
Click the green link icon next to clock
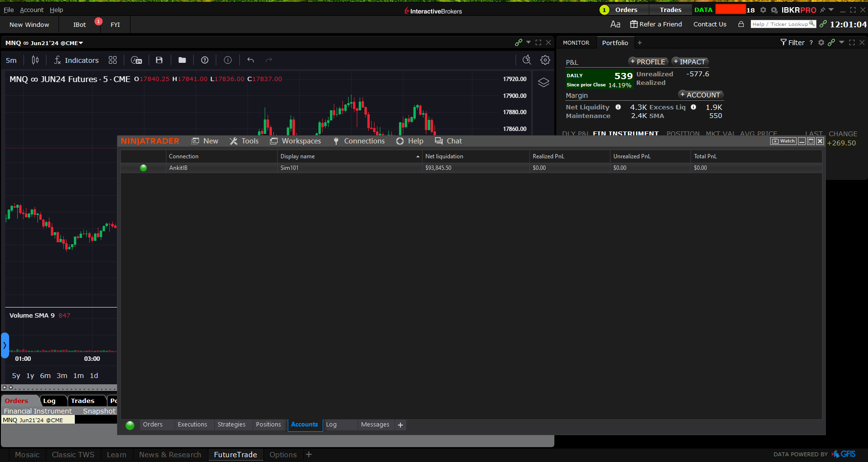tap(823, 24)
